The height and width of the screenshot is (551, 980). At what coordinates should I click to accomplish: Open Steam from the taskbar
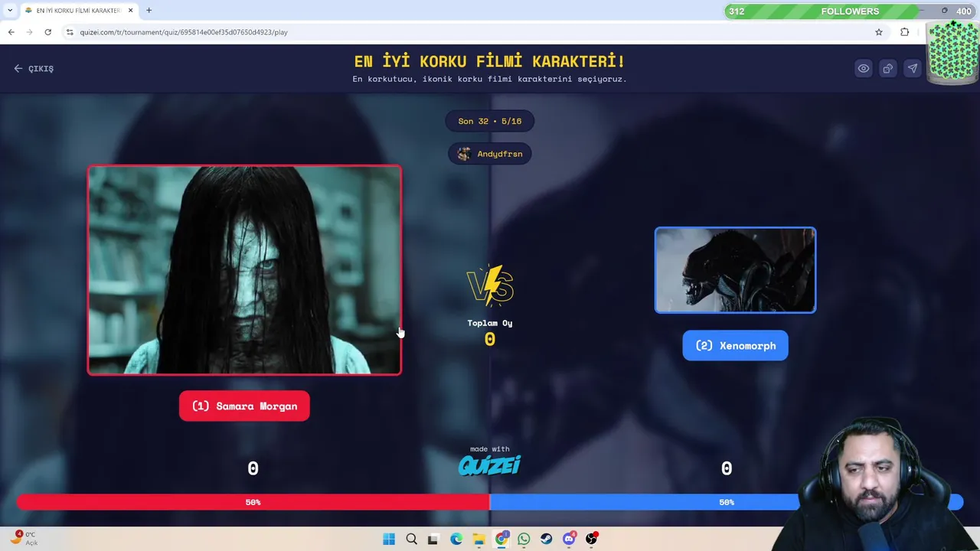tap(546, 539)
